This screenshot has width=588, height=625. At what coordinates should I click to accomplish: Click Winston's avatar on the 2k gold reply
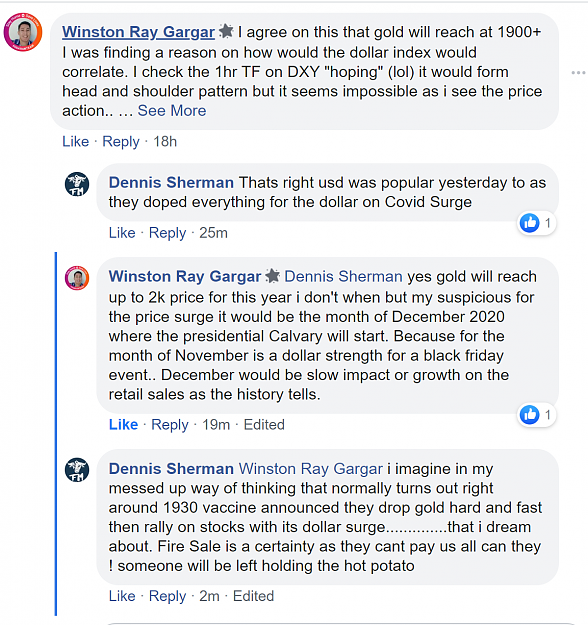(77, 278)
